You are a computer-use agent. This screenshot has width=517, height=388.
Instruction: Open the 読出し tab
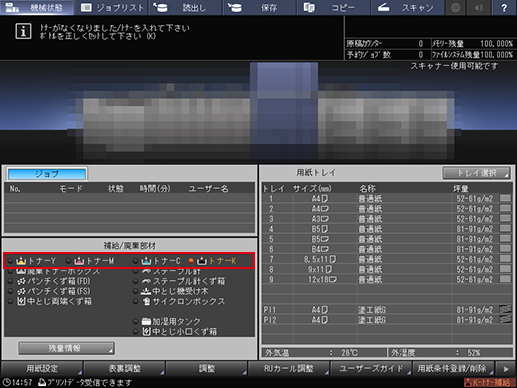pyautogui.click(x=185, y=7)
